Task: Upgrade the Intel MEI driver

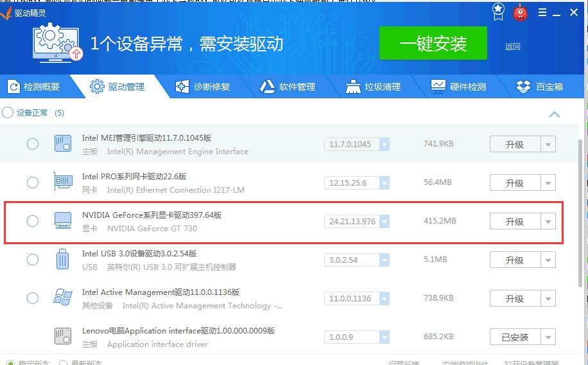Action: 515,144
